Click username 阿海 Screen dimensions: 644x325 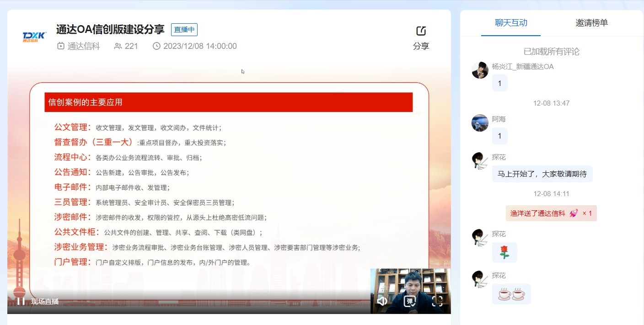pos(499,119)
